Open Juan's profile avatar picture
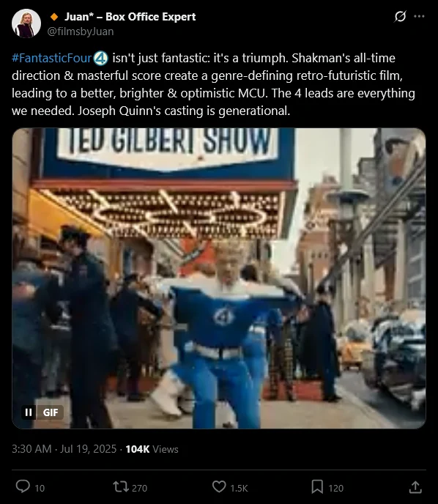The image size is (438, 504). 26,23
